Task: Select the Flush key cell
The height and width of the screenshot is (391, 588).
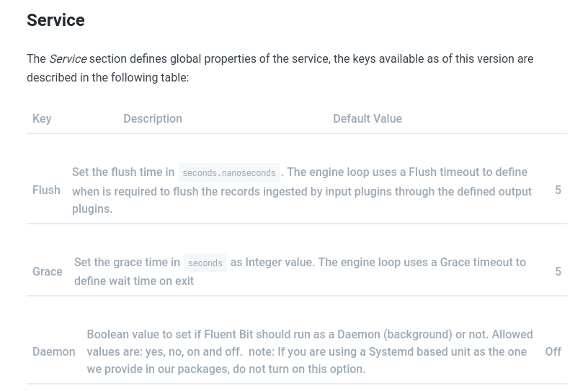Action: (x=46, y=190)
